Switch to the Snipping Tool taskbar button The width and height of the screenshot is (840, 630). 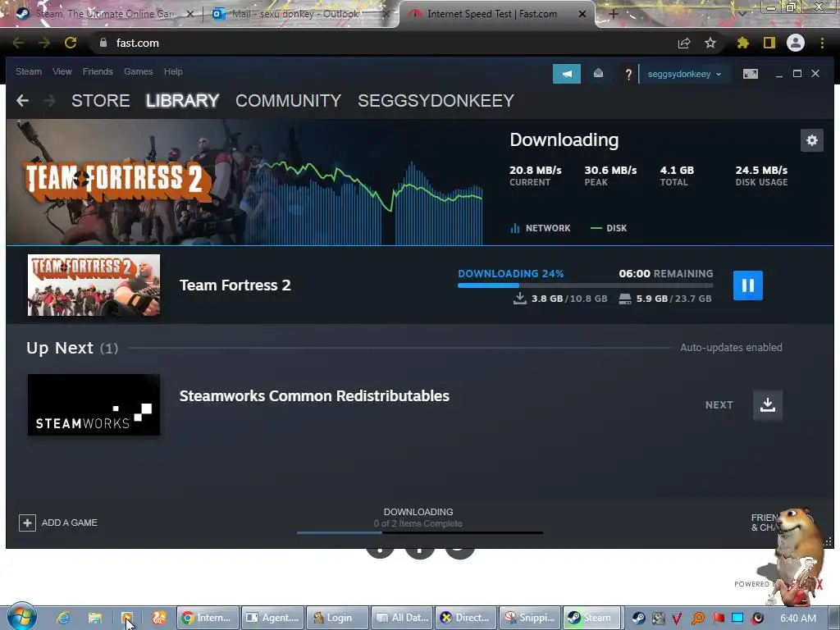[x=530, y=618]
